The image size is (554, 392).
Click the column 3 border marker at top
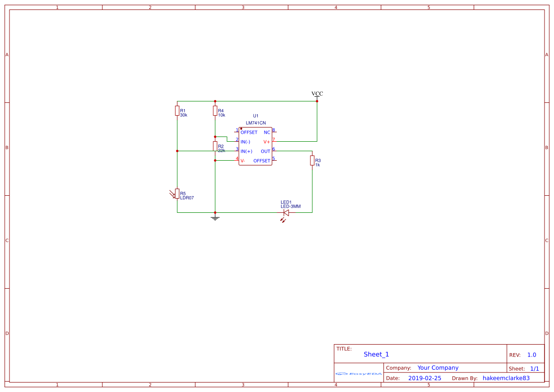(x=243, y=7)
